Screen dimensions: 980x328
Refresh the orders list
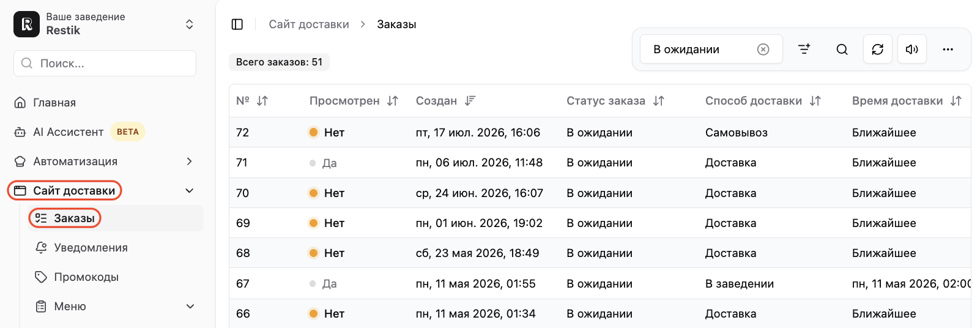tap(878, 50)
